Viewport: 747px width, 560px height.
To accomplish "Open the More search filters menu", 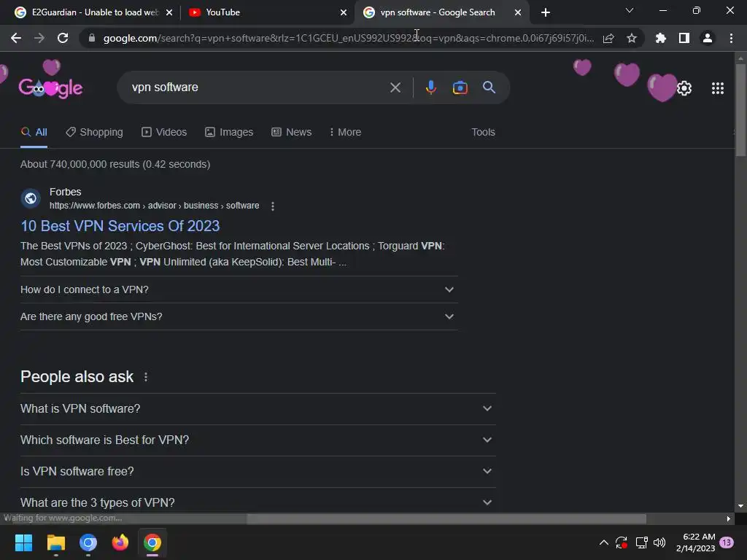I will pos(345,133).
